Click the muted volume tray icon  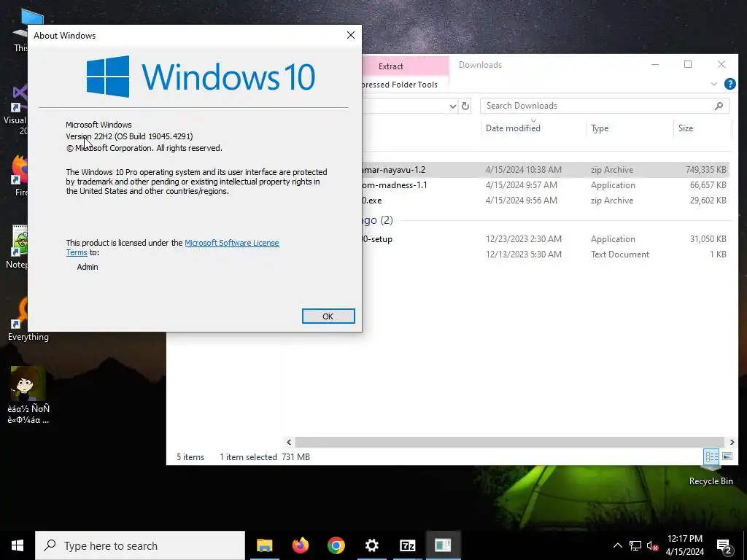click(652, 545)
